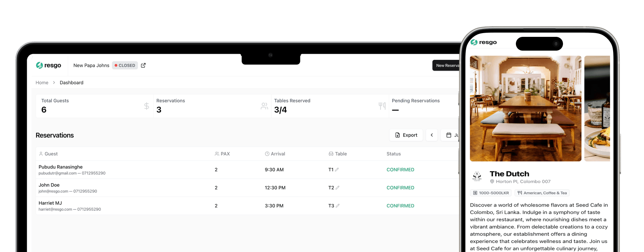Open Harriet MJ's reservation row

tap(247, 206)
